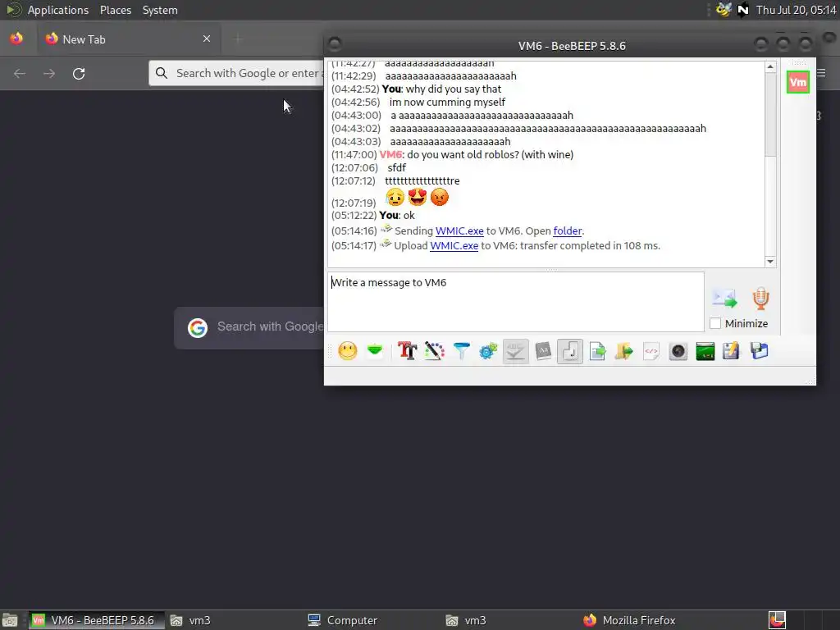Click send file icon with green arrow
840x630 pixels.
(597, 351)
